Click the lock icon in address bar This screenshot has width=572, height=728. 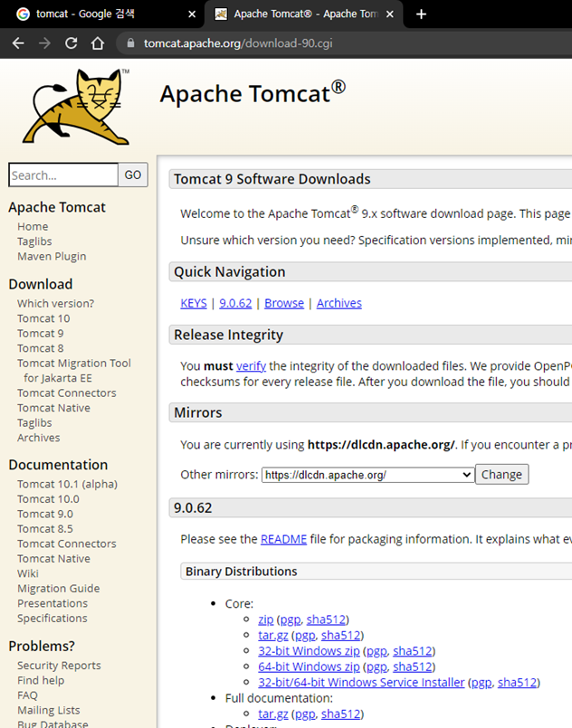click(x=130, y=43)
